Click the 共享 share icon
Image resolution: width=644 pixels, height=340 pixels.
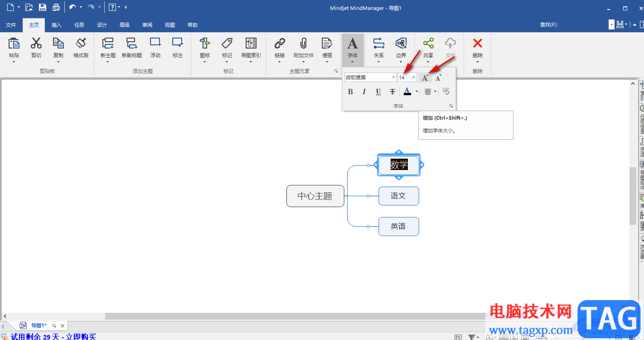coord(428,43)
